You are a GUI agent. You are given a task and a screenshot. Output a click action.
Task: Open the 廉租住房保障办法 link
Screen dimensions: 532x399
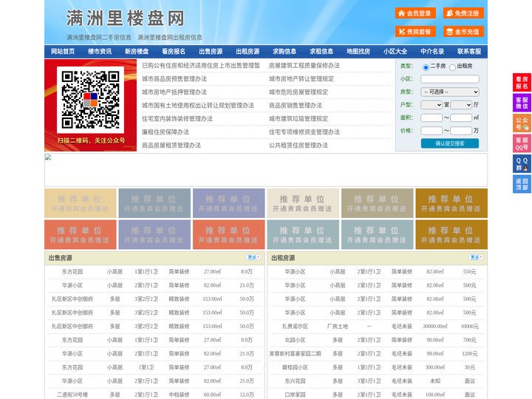[x=166, y=132]
